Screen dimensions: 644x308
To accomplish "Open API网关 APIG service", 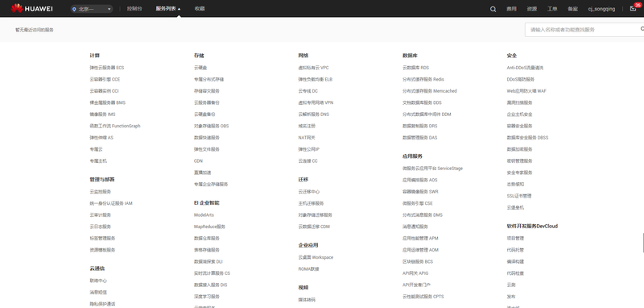I will click(x=415, y=273).
